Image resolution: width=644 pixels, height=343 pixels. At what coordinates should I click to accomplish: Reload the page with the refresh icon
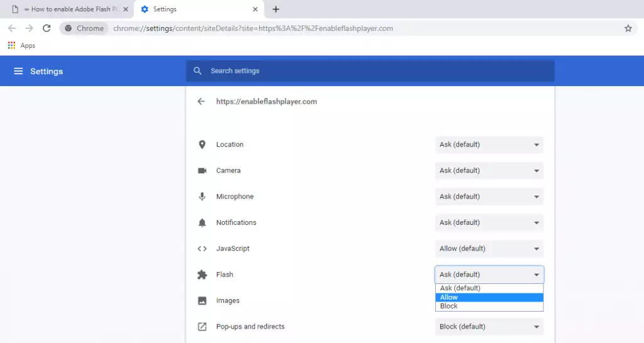pyautogui.click(x=47, y=28)
